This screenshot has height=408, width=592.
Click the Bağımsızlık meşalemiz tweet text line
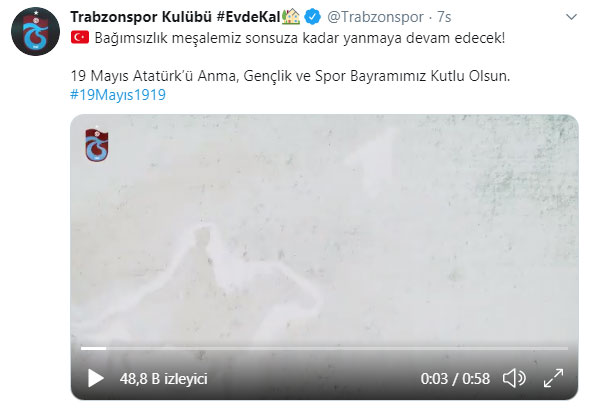point(299,38)
